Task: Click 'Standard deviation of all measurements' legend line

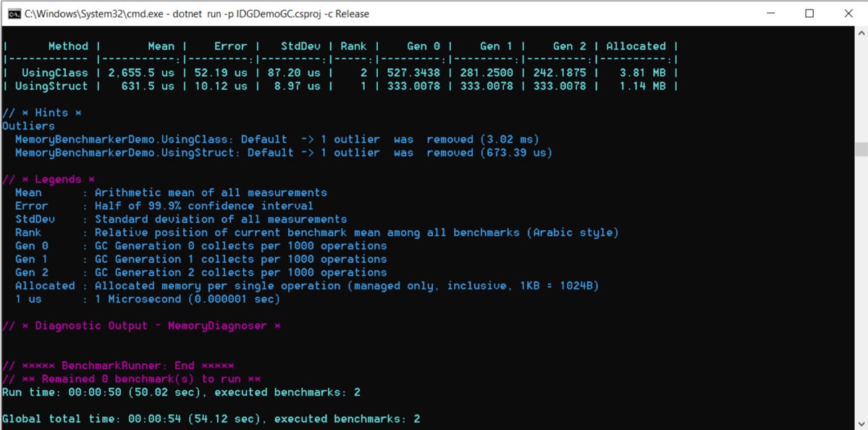Action: (221, 219)
